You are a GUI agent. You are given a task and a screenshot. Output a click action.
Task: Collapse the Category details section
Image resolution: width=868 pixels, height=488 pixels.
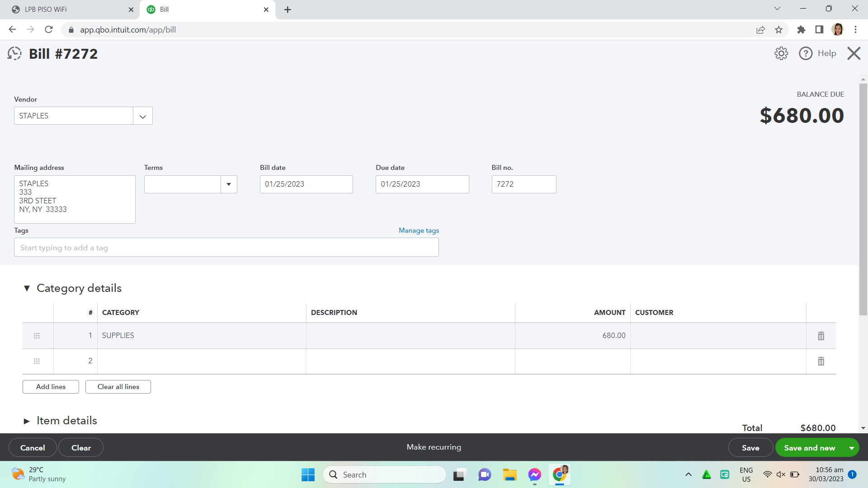[x=27, y=288]
